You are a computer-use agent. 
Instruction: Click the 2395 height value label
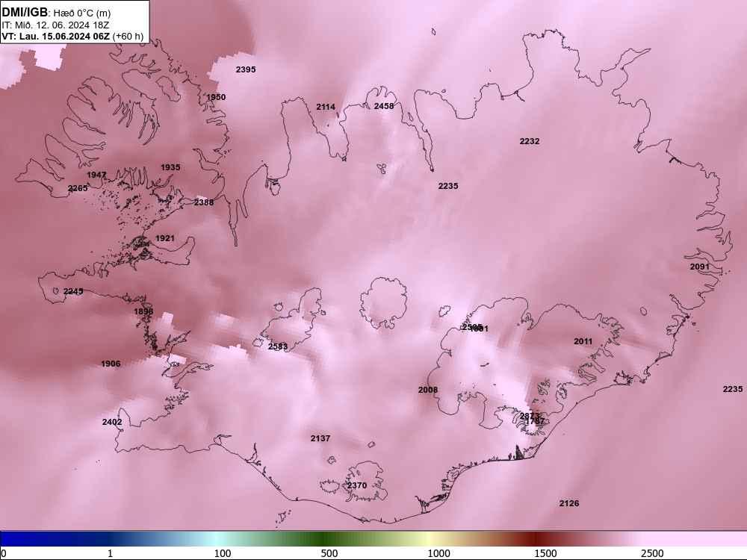tap(246, 69)
